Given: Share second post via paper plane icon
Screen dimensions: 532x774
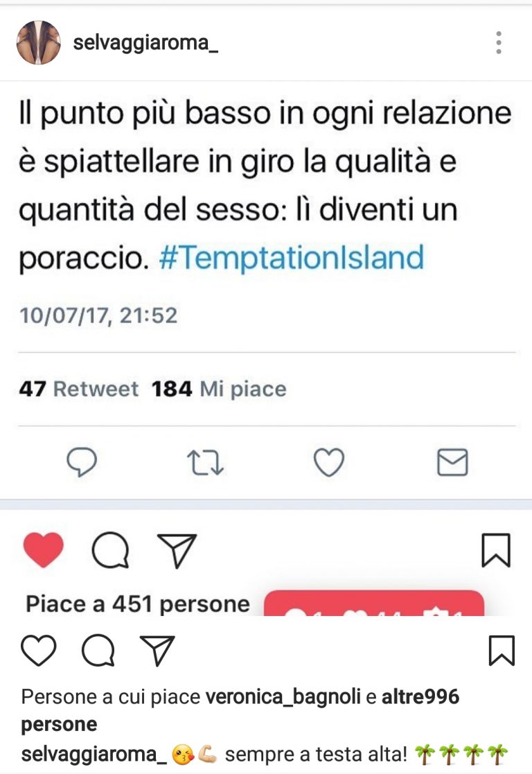Looking at the screenshot, I should pyautogui.click(x=157, y=650).
